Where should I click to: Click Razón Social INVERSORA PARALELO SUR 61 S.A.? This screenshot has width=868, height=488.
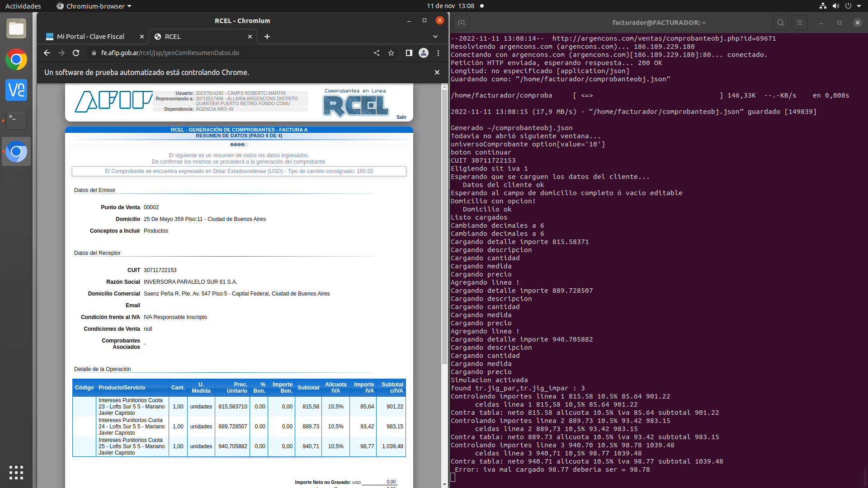point(190,282)
